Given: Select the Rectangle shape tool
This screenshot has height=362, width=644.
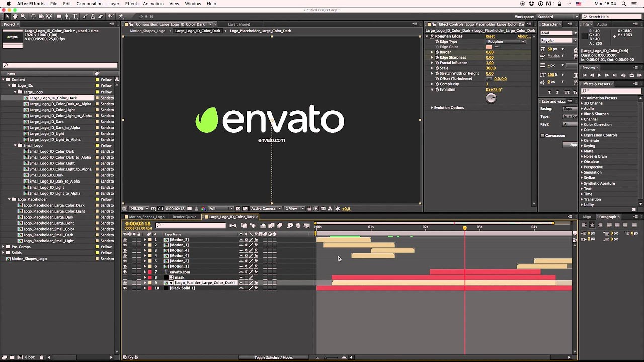Looking at the screenshot, I should click(59, 16).
